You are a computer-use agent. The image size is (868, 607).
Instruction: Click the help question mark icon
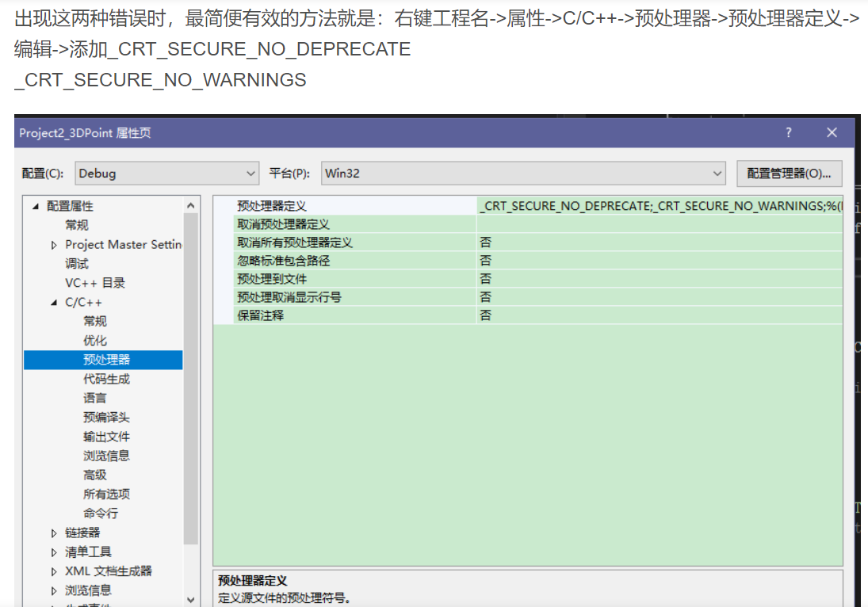[x=790, y=132]
